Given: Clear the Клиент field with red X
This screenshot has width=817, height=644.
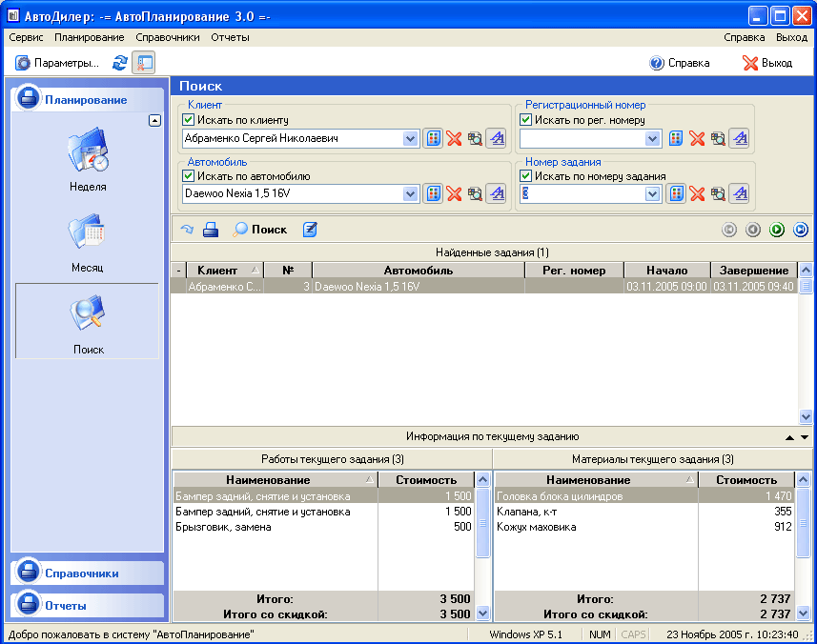Looking at the screenshot, I should 454,139.
